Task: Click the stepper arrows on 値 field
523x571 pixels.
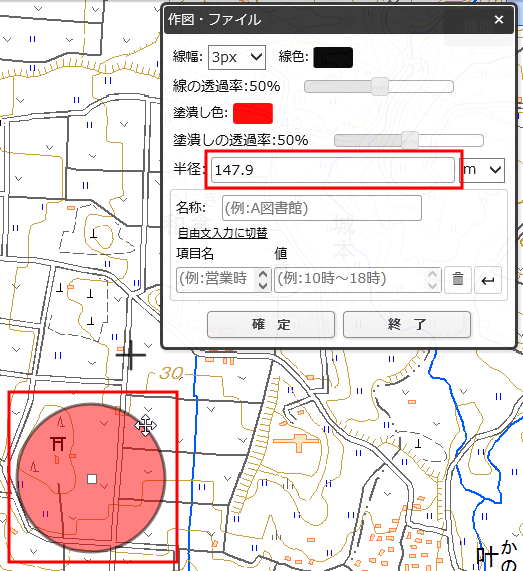Action: 432,280
